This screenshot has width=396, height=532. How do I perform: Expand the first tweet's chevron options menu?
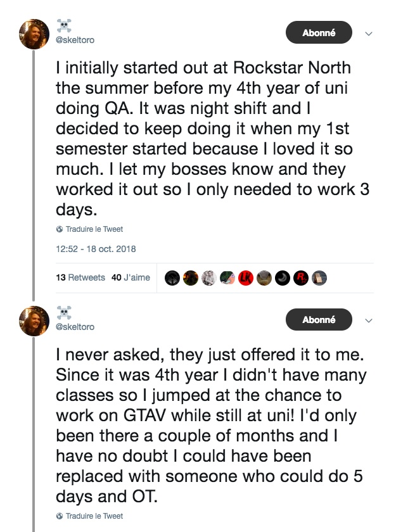point(369,34)
